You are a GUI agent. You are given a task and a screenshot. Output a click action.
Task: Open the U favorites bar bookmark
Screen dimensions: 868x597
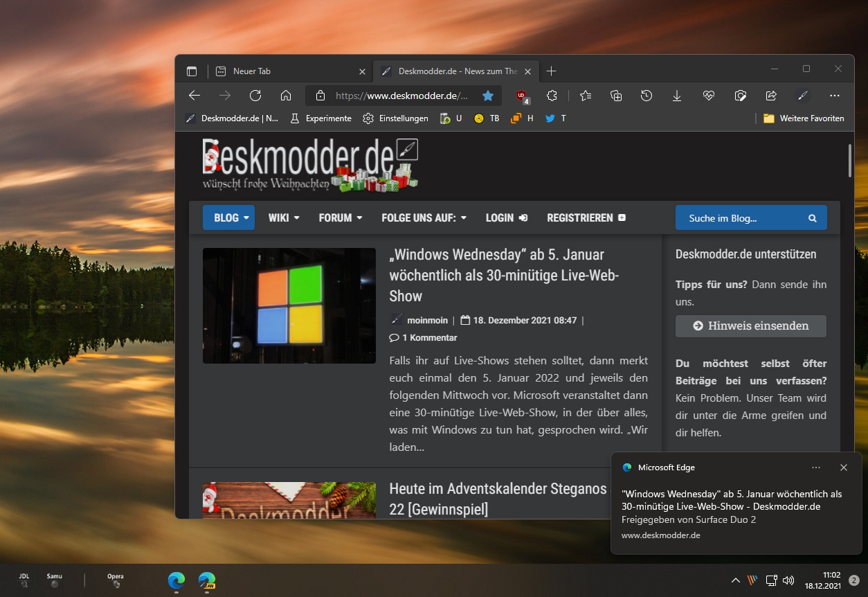[451, 118]
